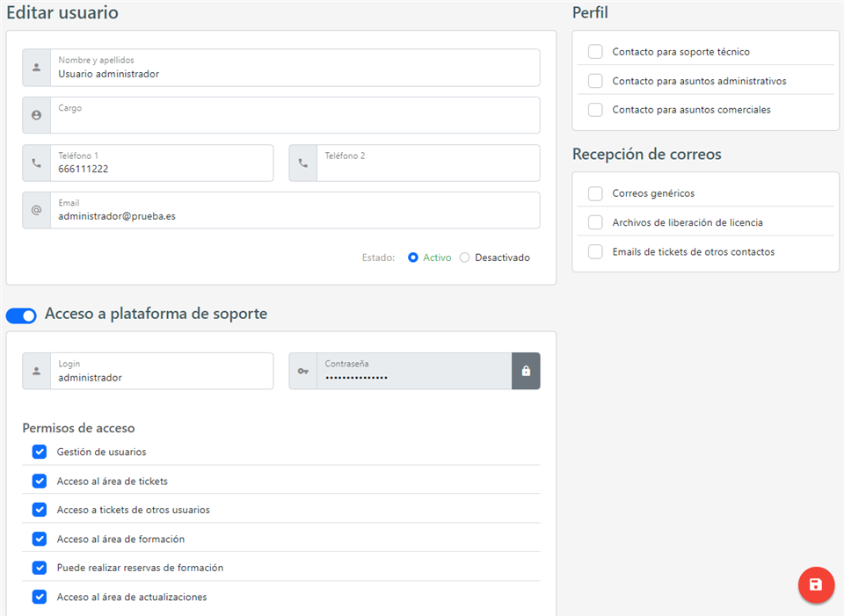Disable Acceso a plataforma de soporte switch
Viewport: 844px width, 616px height.
[21, 315]
